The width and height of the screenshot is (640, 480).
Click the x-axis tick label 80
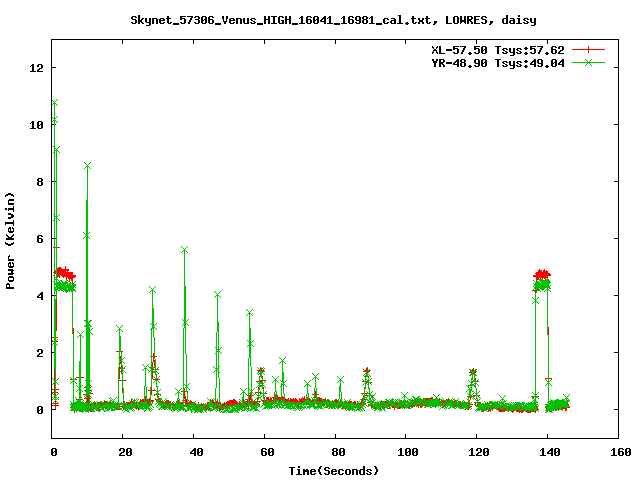click(338, 452)
